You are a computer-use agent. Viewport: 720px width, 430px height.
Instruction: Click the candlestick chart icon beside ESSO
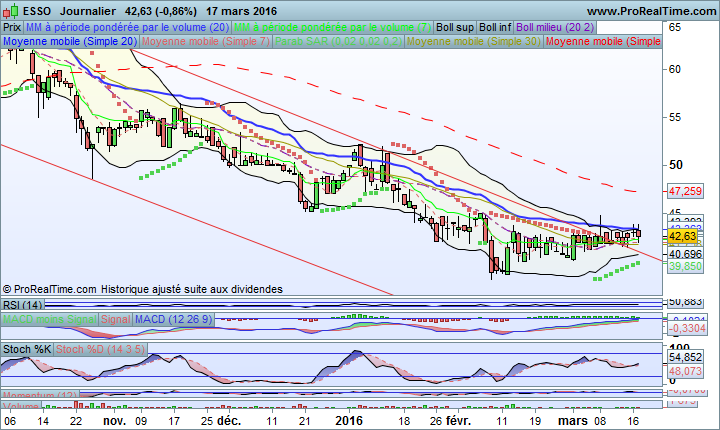tap(11, 10)
